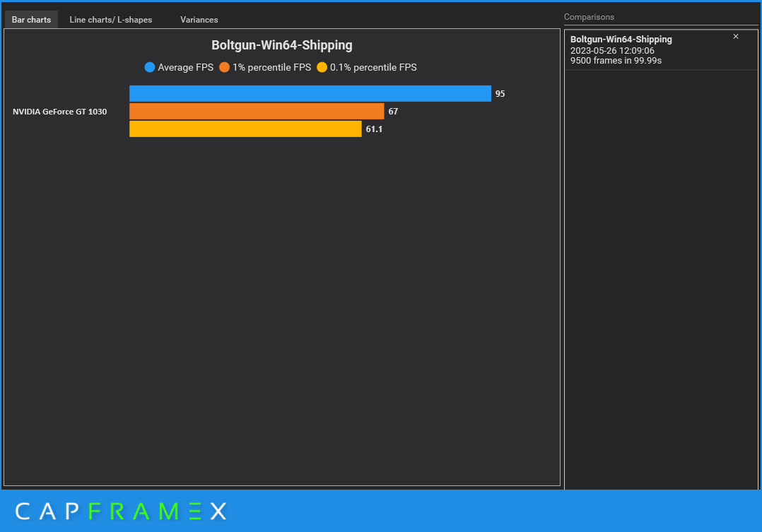The width and height of the screenshot is (762, 532).
Task: Toggle Average FPS legend blue dot
Action: 150,68
